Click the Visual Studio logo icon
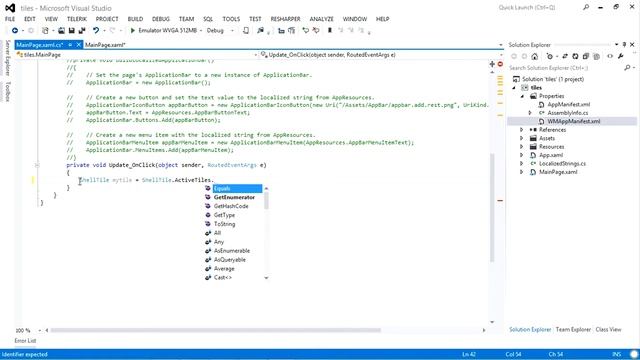 tap(10, 8)
